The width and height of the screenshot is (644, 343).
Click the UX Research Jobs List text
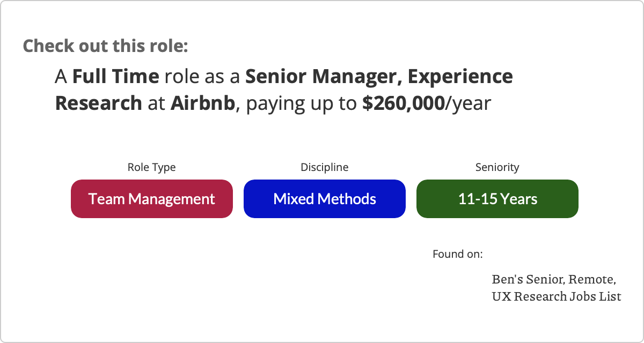(557, 296)
